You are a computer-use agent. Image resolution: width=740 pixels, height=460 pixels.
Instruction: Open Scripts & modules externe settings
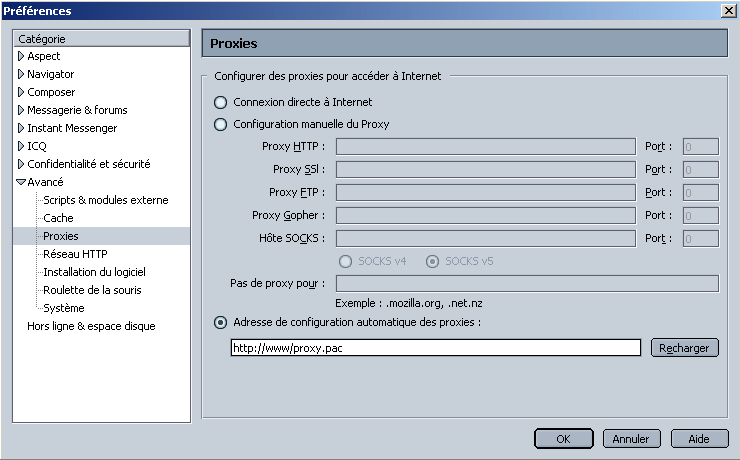point(105,200)
